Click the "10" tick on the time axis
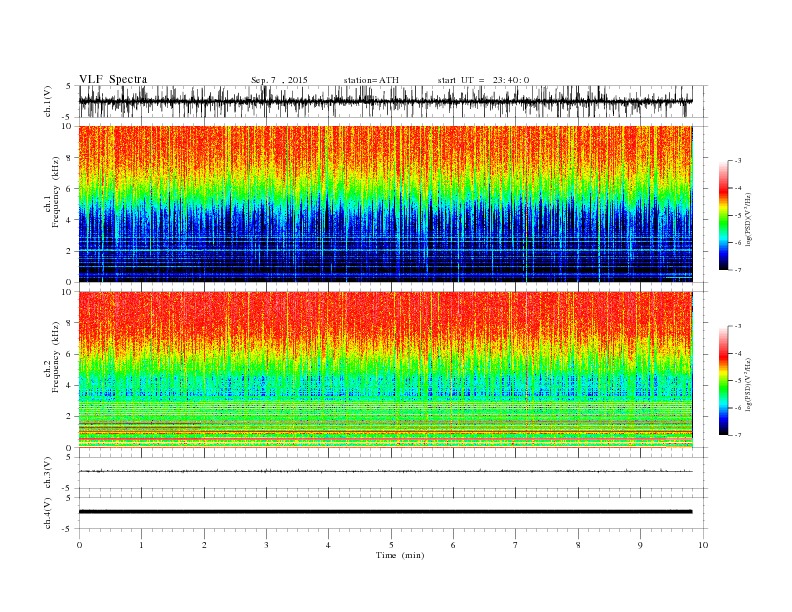Image resolution: width=792 pixels, height=612 pixels. [703, 545]
